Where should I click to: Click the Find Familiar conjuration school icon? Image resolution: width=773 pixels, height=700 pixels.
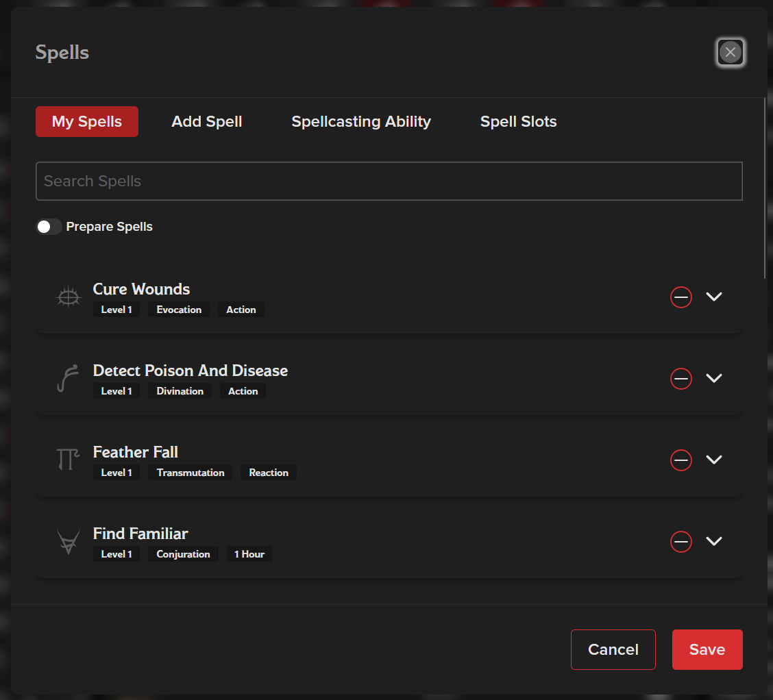(67, 542)
